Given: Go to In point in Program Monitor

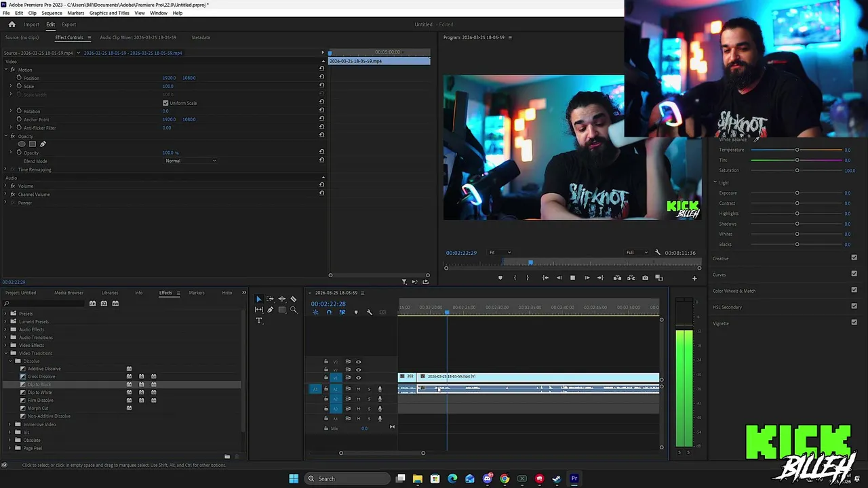Looking at the screenshot, I should (545, 278).
